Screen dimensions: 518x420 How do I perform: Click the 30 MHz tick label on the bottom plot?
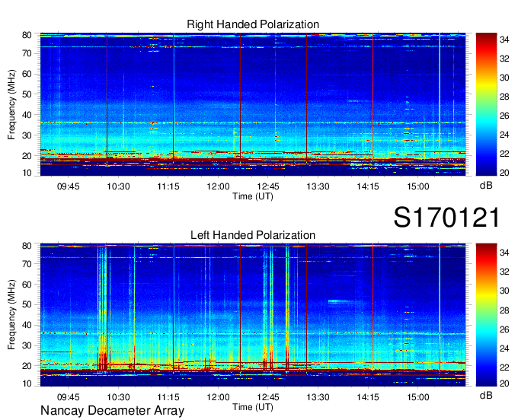click(x=27, y=345)
